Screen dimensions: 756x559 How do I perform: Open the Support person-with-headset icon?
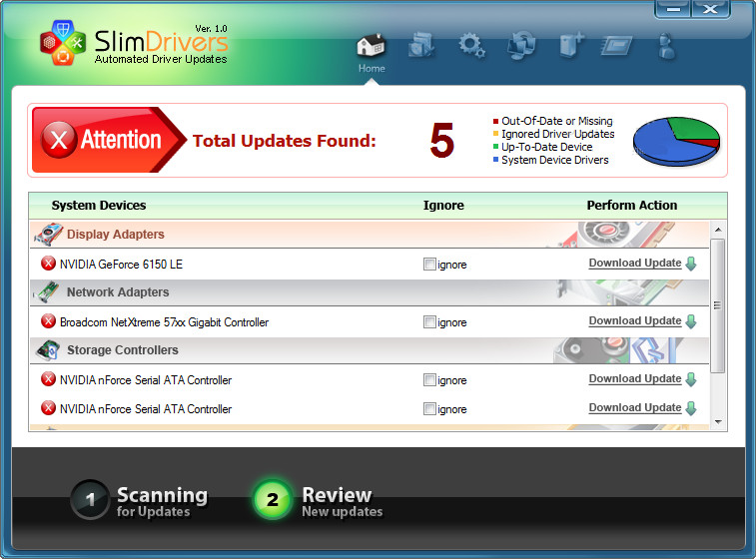click(x=667, y=46)
